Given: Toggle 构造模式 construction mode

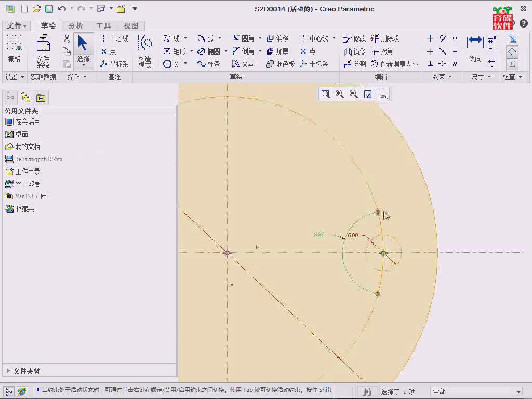Looking at the screenshot, I should (145, 51).
